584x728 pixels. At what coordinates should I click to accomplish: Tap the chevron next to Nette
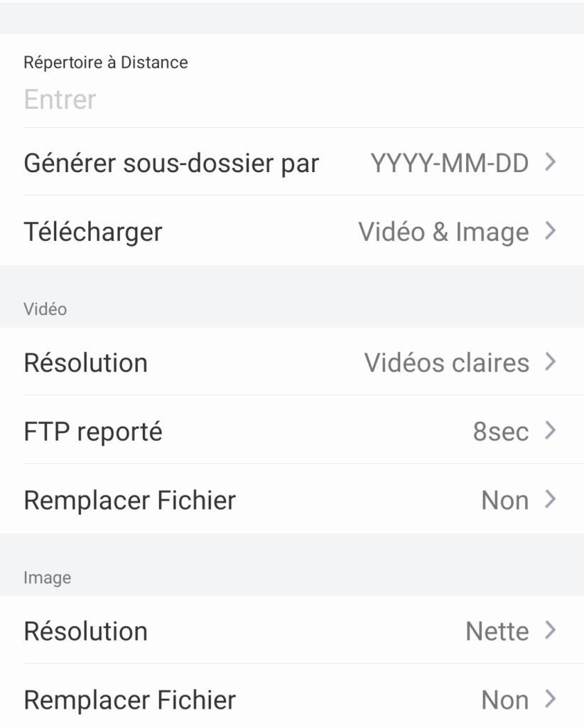click(550, 631)
